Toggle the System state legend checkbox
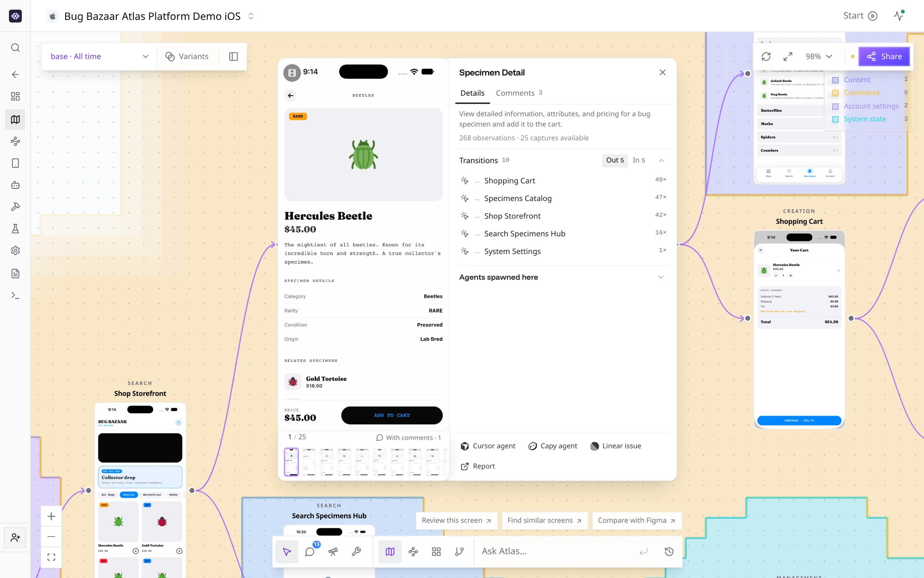This screenshot has height=578, width=924. (x=835, y=119)
